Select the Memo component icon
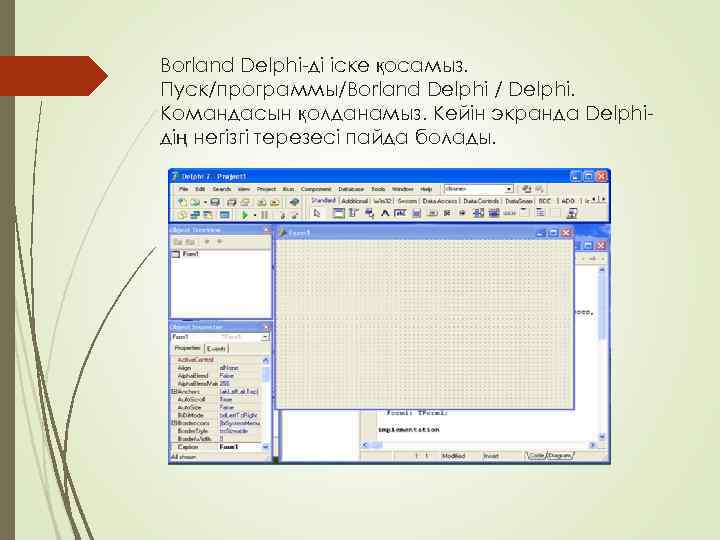The width and height of the screenshot is (720, 540). (x=416, y=213)
